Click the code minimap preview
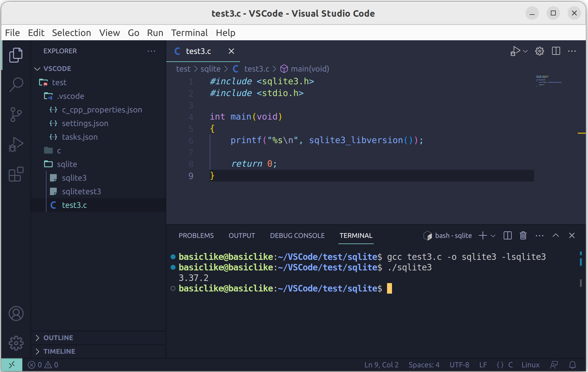The image size is (588, 372). tap(549, 81)
